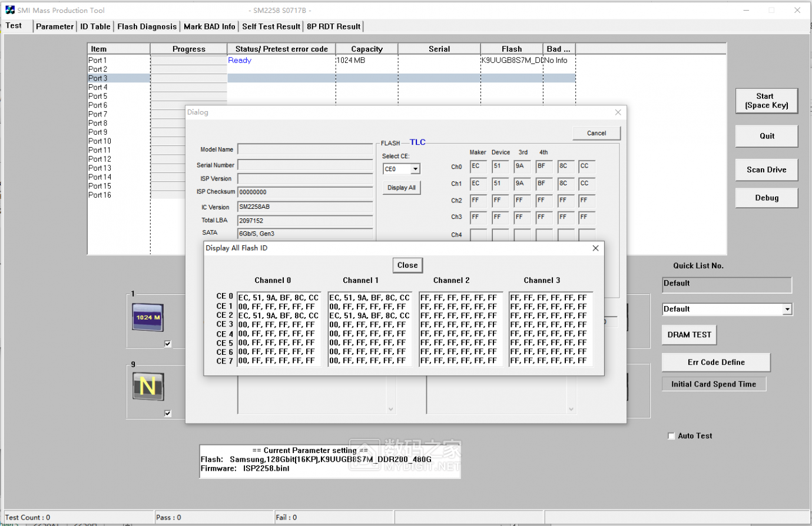Open the Self Test Result tab
This screenshot has width=812, height=526.
tap(271, 26)
